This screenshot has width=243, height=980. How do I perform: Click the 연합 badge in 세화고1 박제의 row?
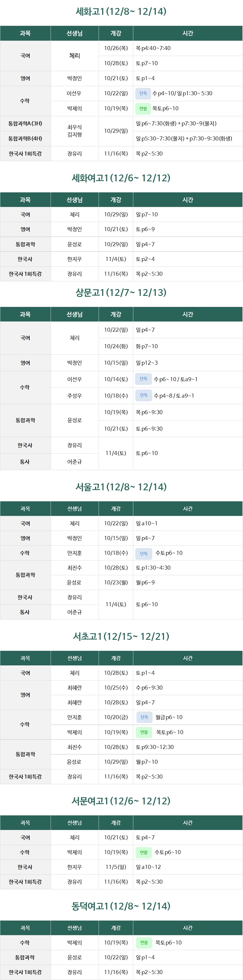pos(143,109)
